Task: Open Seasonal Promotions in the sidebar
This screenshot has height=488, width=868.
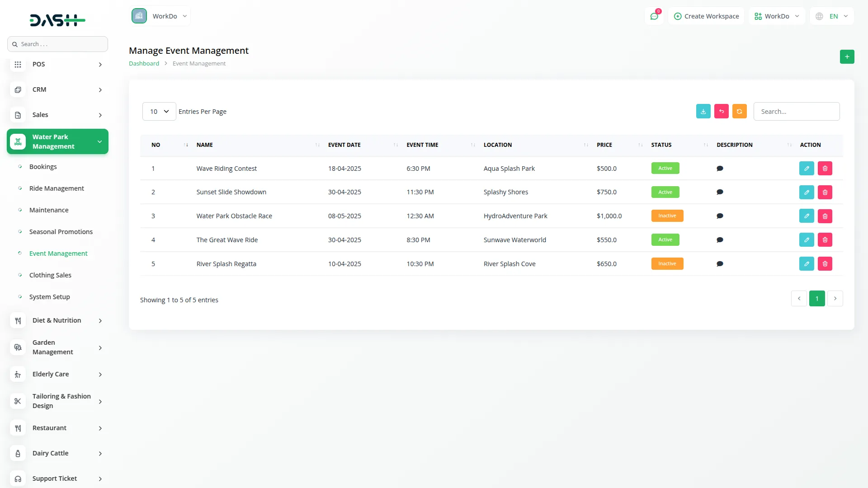Action: 61,232
